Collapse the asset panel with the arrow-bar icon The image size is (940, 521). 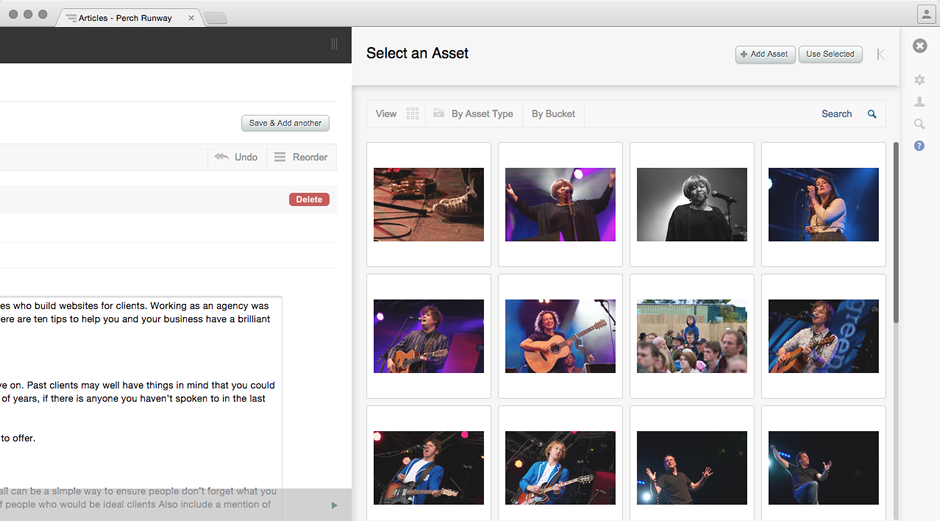tap(880, 55)
